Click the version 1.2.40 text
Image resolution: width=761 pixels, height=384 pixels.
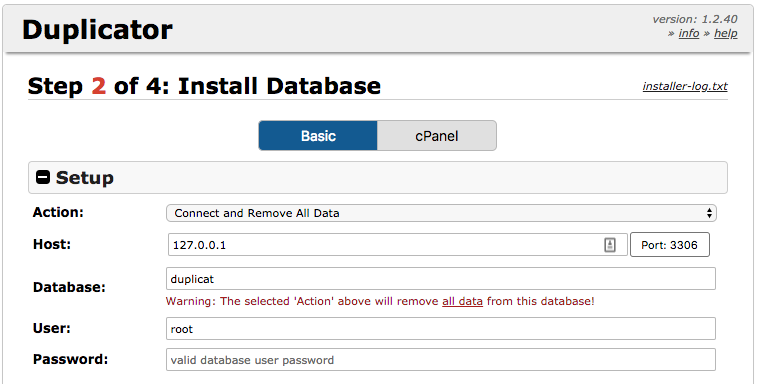pos(695,19)
